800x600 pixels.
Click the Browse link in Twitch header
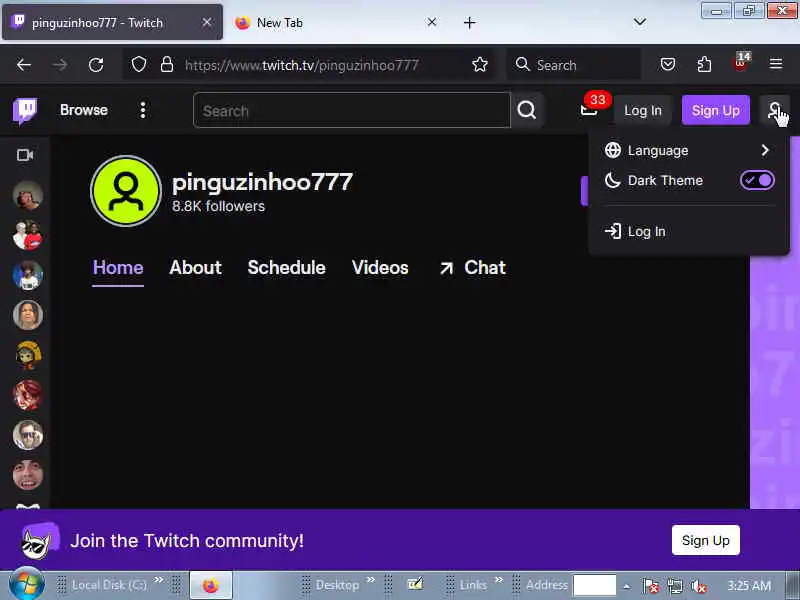(x=84, y=110)
